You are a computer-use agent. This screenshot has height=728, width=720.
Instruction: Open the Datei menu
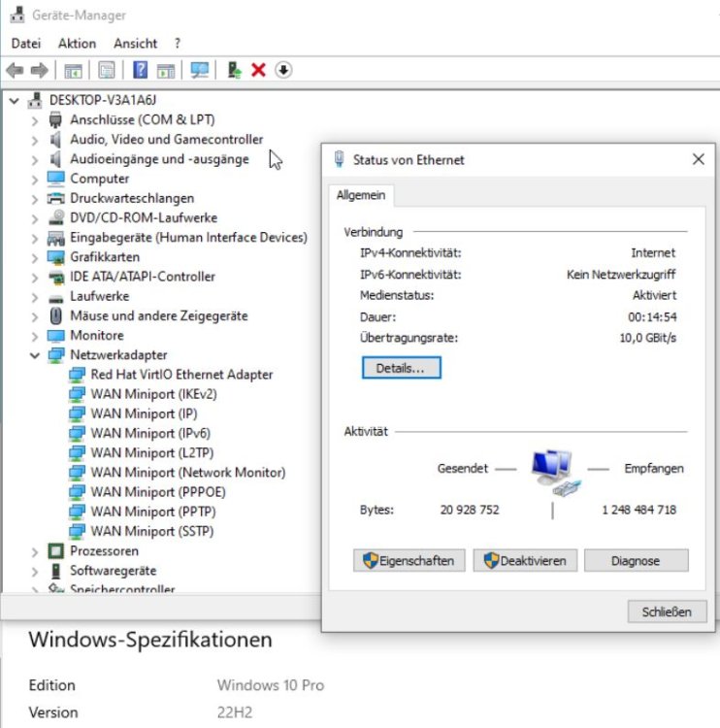(26, 43)
